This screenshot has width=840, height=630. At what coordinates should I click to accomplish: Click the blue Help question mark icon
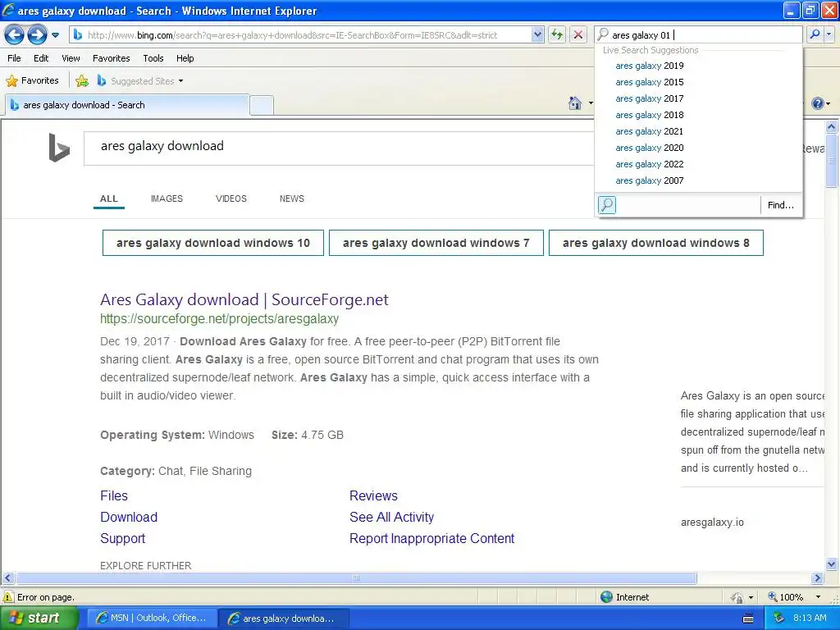click(818, 103)
